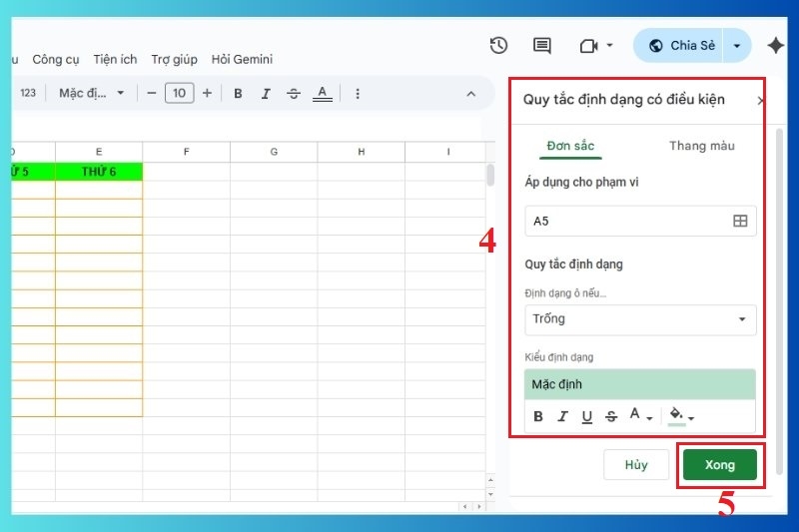The image size is (799, 532).
Task: Collapse the menus with up chevron
Action: (x=471, y=94)
